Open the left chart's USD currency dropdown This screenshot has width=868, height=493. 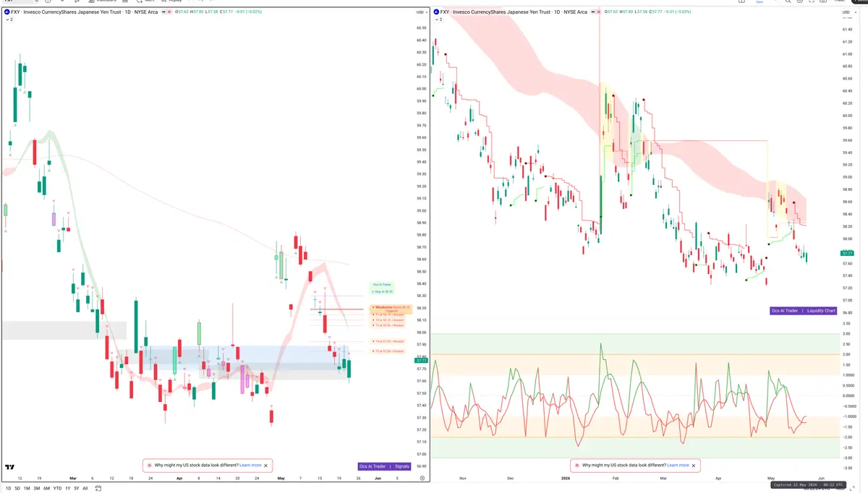(420, 12)
